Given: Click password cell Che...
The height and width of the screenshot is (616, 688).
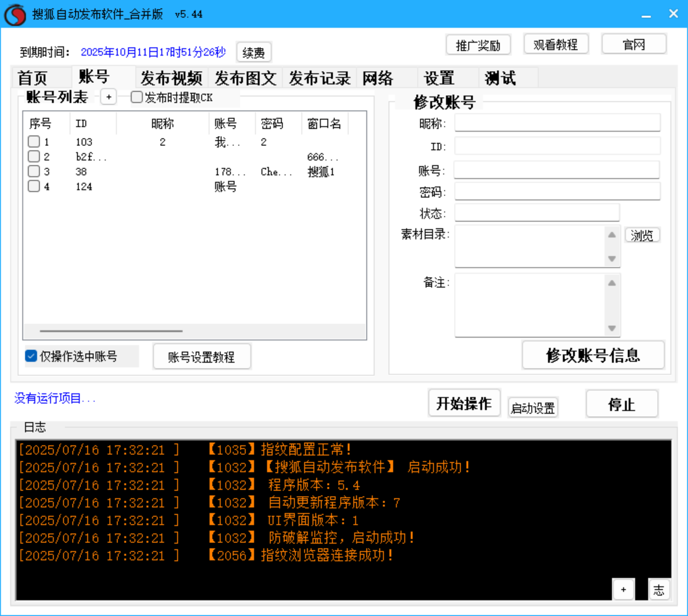Looking at the screenshot, I should click(276, 172).
